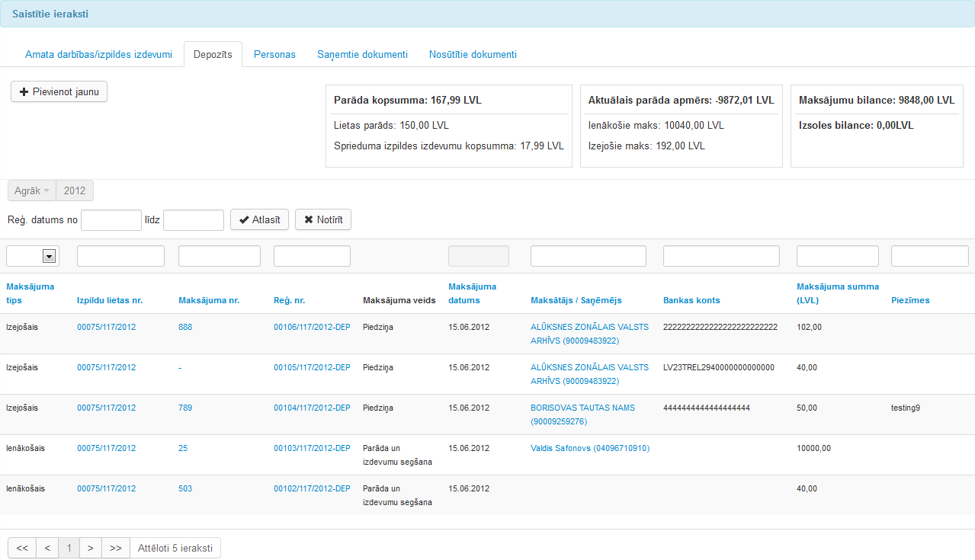Click the līdz date input field

[x=194, y=220]
